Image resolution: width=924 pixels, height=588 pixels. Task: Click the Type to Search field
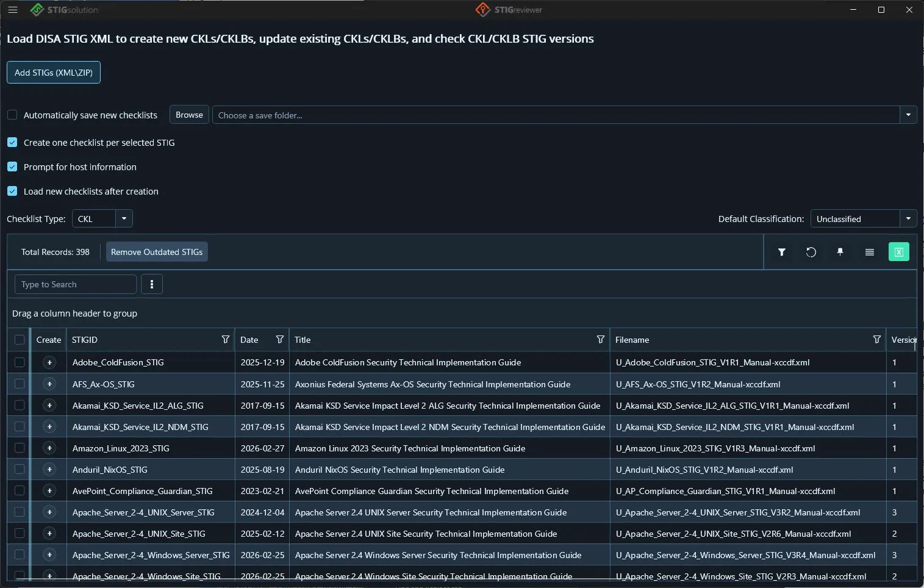pos(76,284)
